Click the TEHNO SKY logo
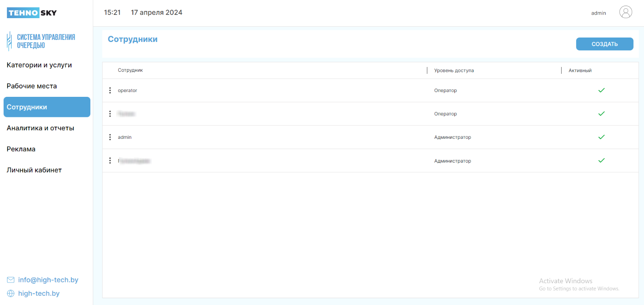The height and width of the screenshot is (305, 644). point(32,13)
